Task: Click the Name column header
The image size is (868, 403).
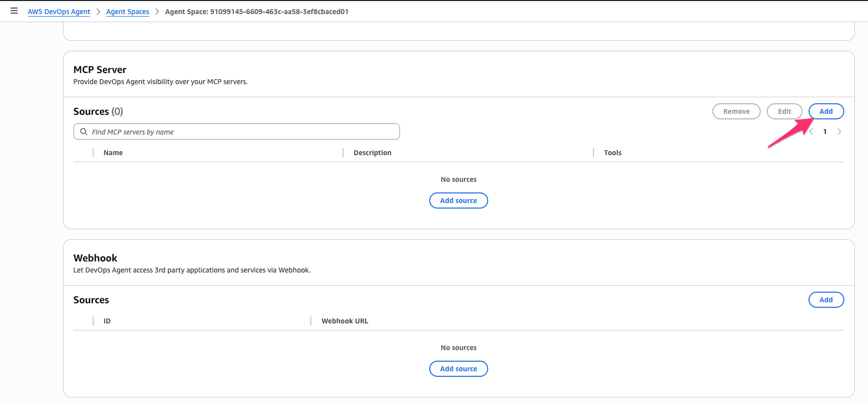Action: (x=113, y=153)
